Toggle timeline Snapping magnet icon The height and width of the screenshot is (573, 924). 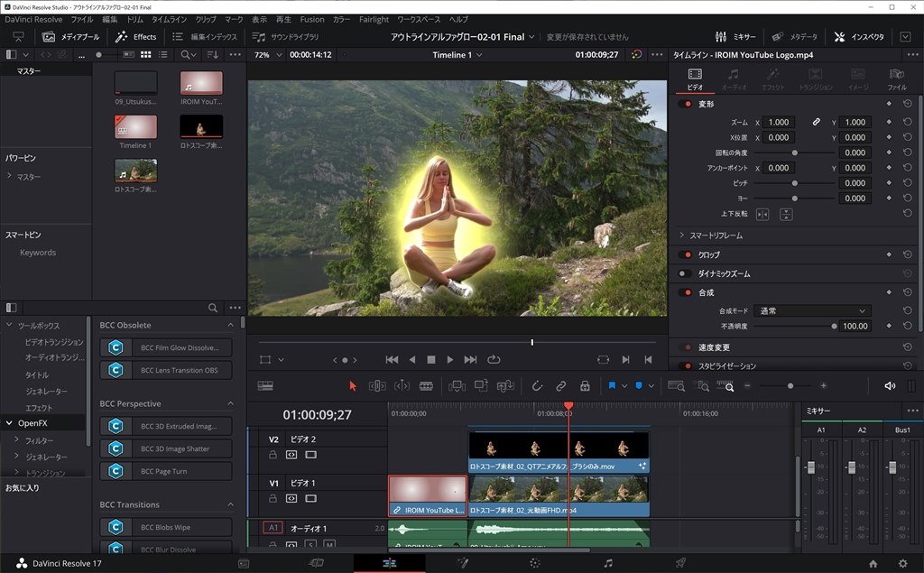click(x=537, y=386)
